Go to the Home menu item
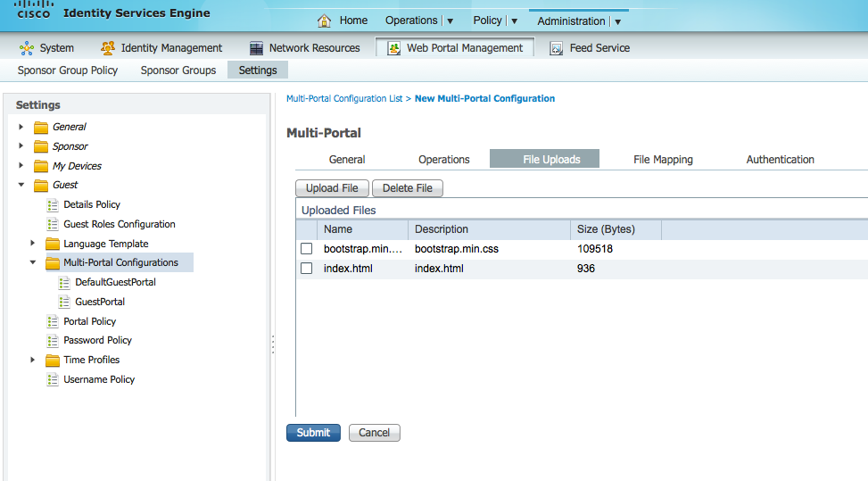Image resolution: width=868 pixels, height=481 pixels. (353, 21)
